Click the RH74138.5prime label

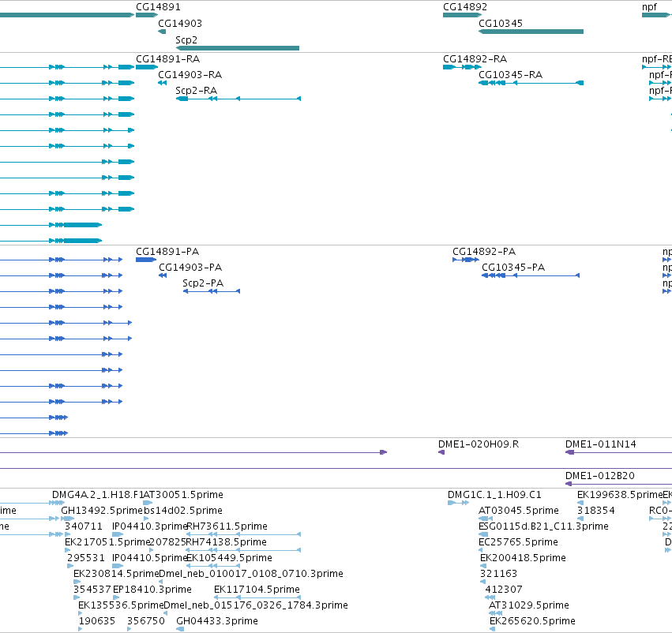(227, 541)
